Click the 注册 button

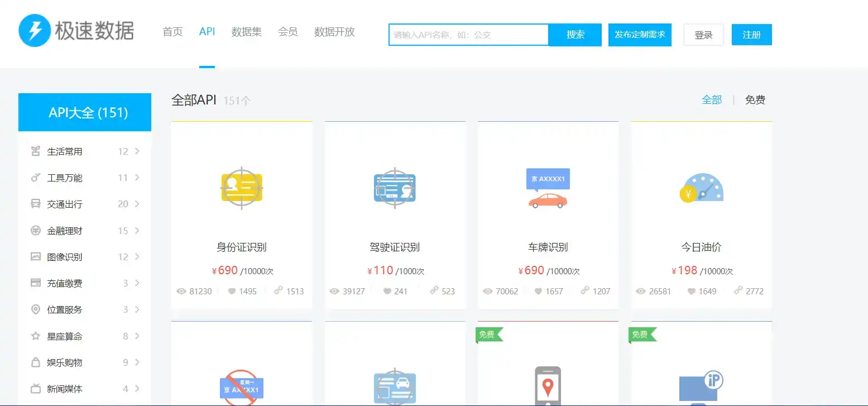pos(751,35)
